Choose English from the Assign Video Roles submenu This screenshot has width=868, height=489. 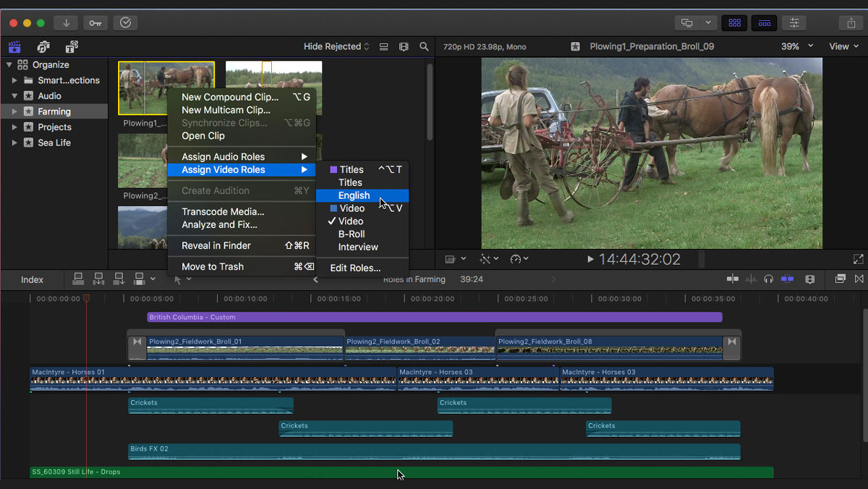click(x=354, y=195)
